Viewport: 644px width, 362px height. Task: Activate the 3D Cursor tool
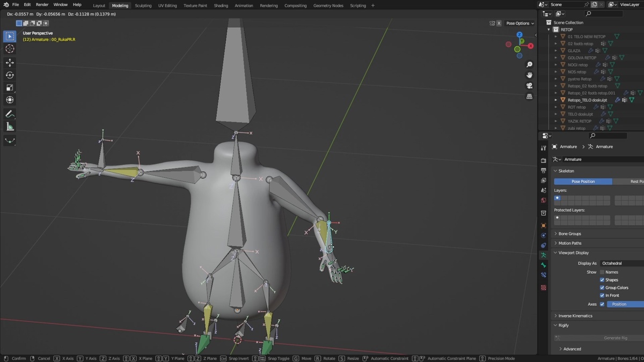point(10,49)
